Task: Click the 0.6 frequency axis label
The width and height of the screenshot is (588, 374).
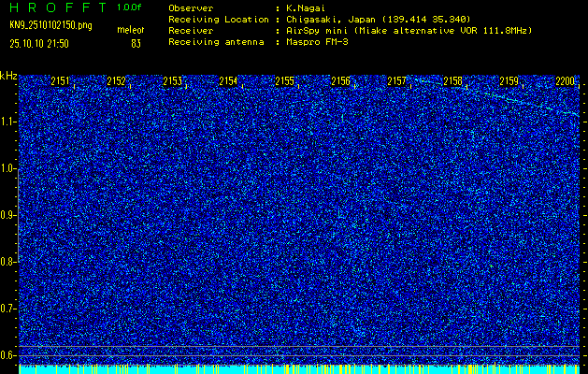Action: pos(8,354)
